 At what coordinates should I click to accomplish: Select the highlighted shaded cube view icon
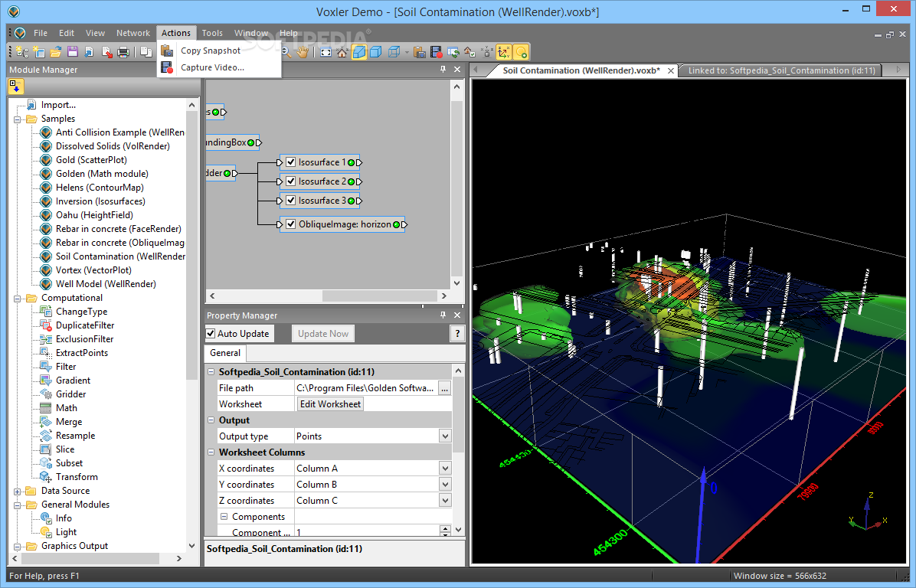click(x=359, y=52)
